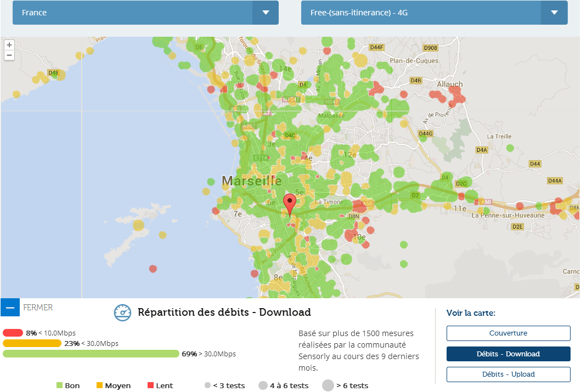
Task: Click the La Treille map label
Action: (x=499, y=137)
